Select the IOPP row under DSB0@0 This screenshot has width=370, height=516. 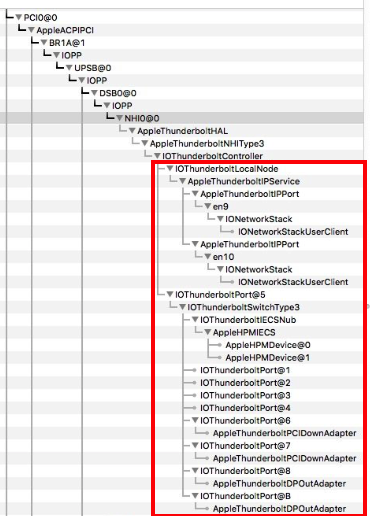122,106
